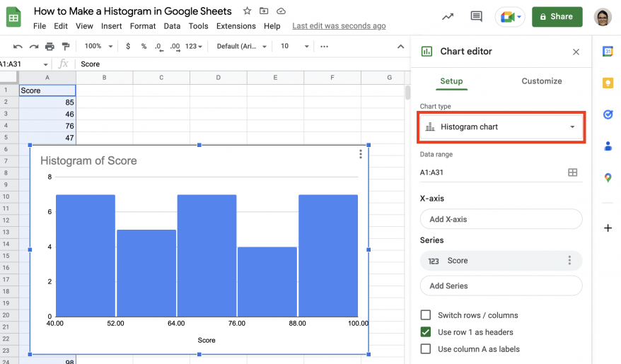The width and height of the screenshot is (621, 364).
Task: Open the Edit menu
Action: point(61,26)
